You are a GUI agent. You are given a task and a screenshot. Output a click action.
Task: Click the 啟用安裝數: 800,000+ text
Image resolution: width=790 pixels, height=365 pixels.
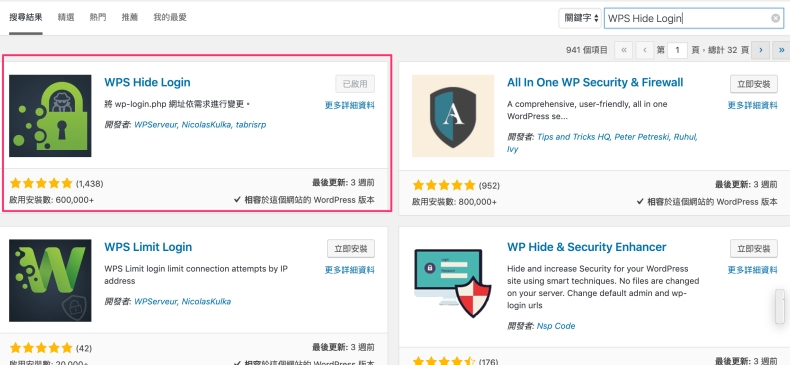point(454,202)
